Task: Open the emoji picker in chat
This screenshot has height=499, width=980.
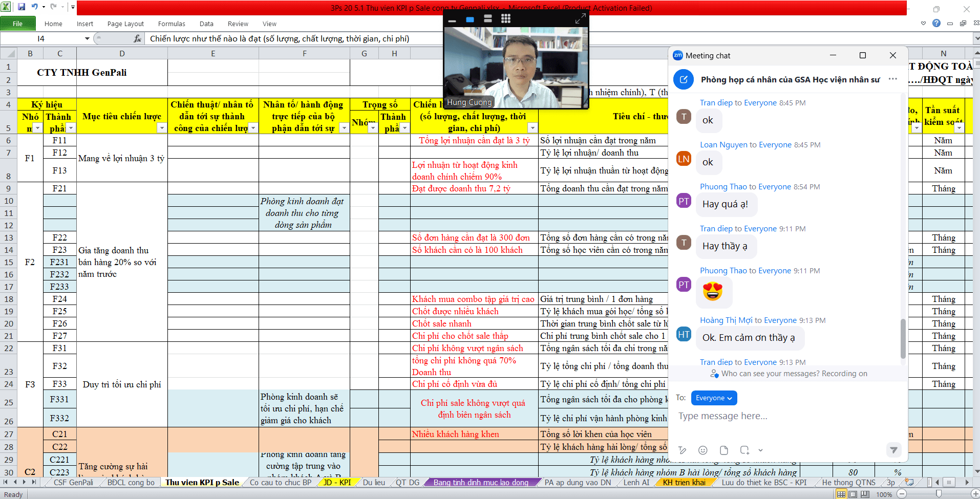Action: (x=703, y=450)
